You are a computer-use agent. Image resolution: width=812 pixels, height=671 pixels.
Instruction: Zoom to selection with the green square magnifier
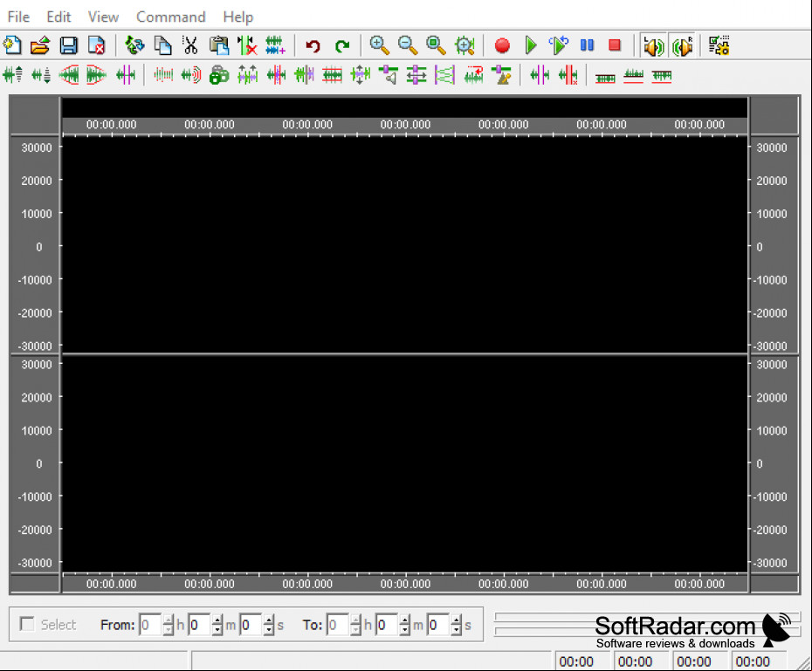(436, 45)
